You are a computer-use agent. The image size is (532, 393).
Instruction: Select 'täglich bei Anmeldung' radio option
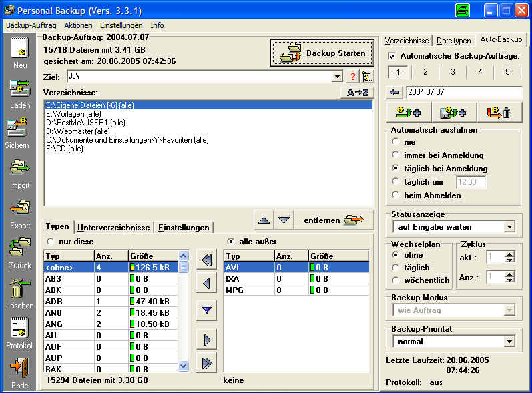click(395, 168)
